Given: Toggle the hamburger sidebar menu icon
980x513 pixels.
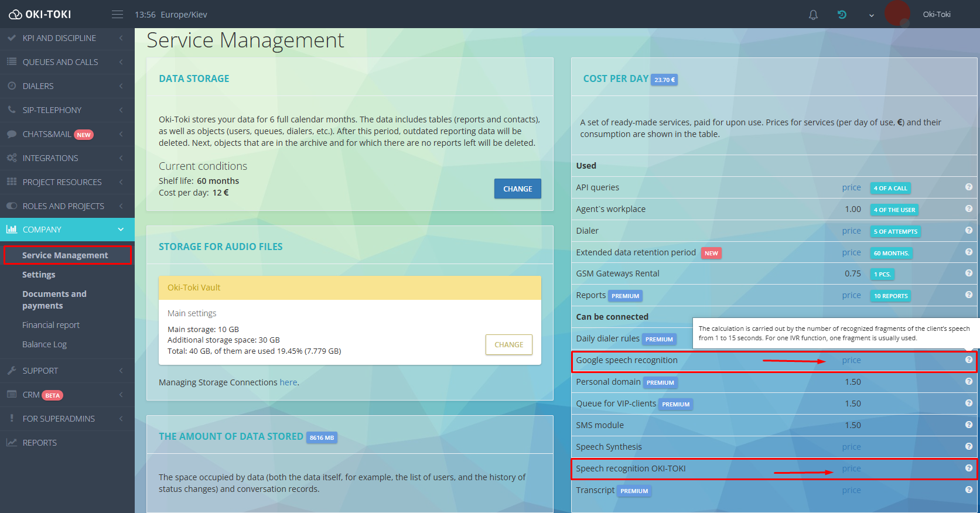Looking at the screenshot, I should coord(117,14).
